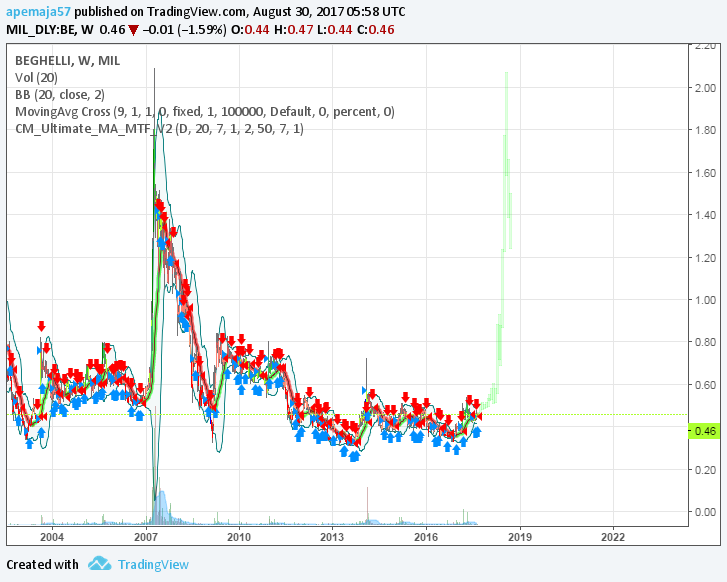Screen dimensions: 727x582
Task: Select the MovingAvg Cross indicator label
Action: pyautogui.click(x=204, y=112)
